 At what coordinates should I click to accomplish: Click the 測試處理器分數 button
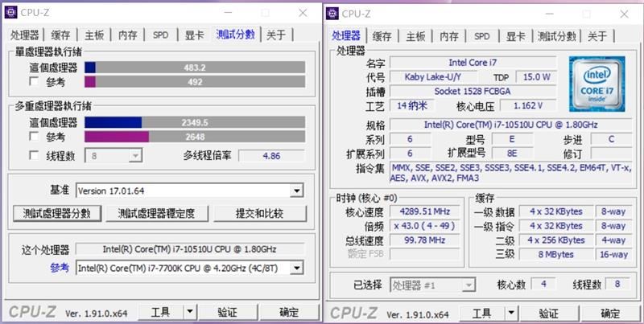(x=57, y=213)
